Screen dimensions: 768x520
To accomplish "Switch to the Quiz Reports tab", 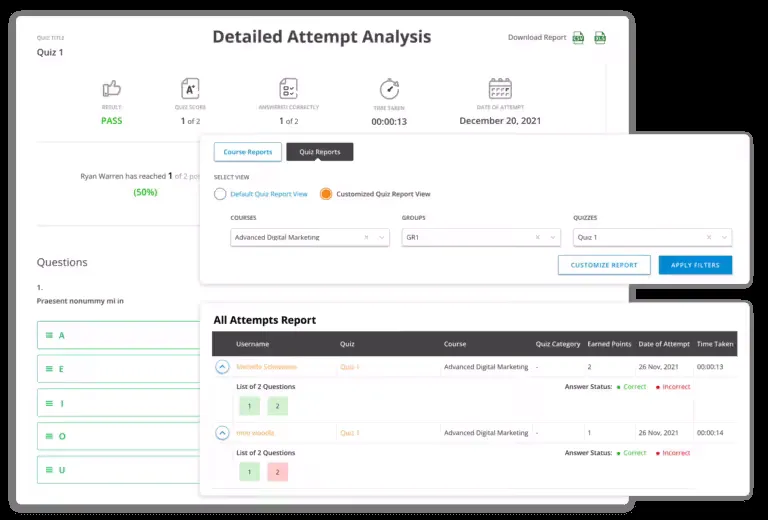I will tap(320, 152).
